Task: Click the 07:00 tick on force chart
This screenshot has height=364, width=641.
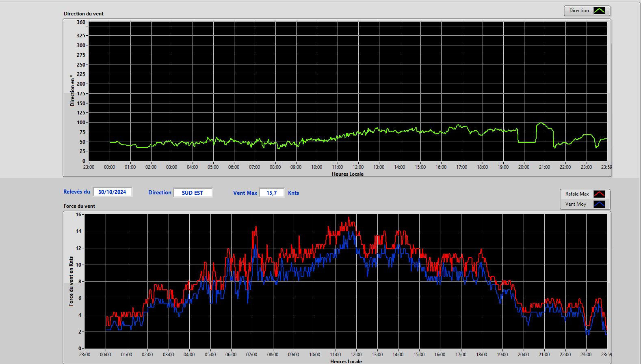Action: click(x=251, y=354)
